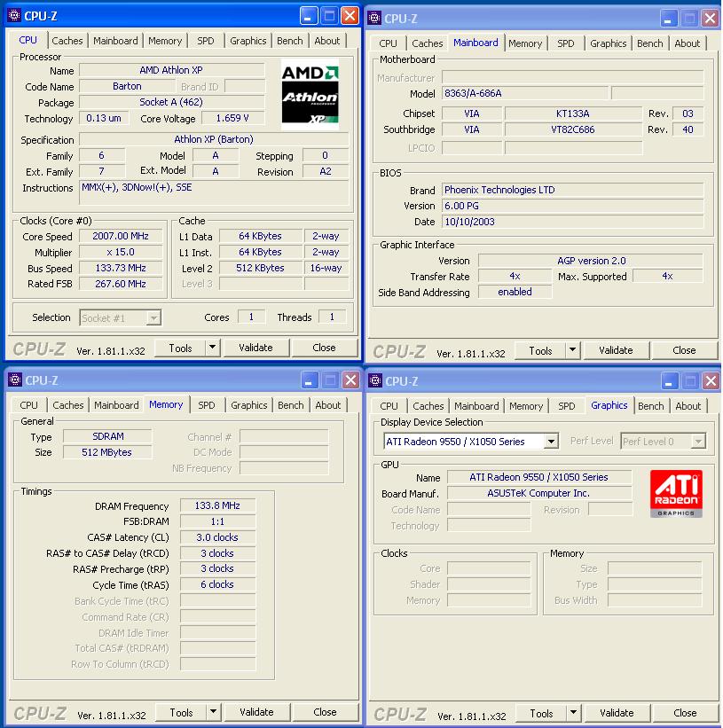Viewport: 723px width, 728px height.
Task: Click the memory Type value SDRAM
Action: pos(107,437)
